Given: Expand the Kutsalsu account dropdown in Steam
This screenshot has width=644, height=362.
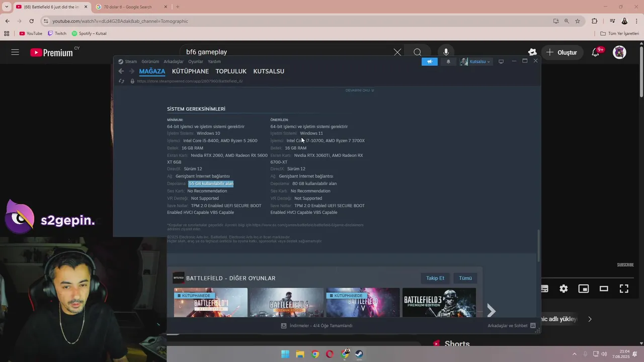Looking at the screenshot, I should (475, 61).
